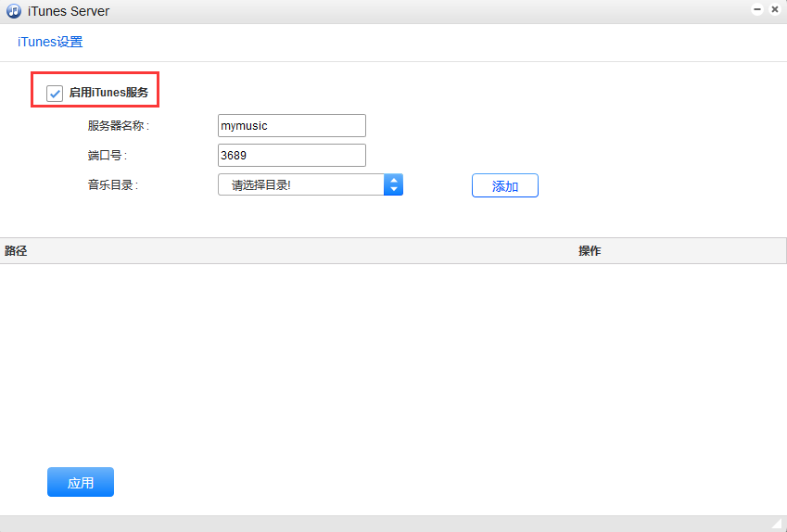Click the 路径 column header
The width and height of the screenshot is (787, 532).
point(16,251)
